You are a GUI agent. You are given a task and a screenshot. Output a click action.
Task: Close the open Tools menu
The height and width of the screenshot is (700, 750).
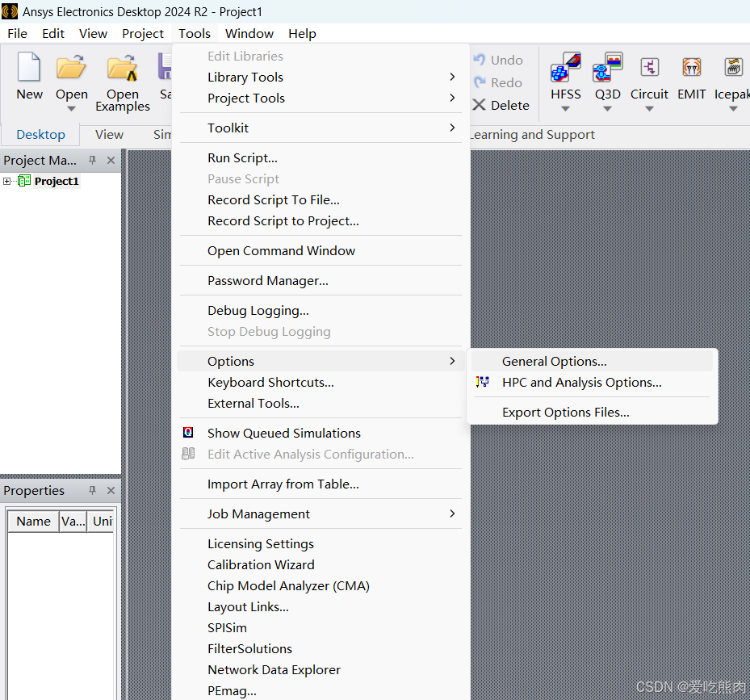click(x=195, y=33)
